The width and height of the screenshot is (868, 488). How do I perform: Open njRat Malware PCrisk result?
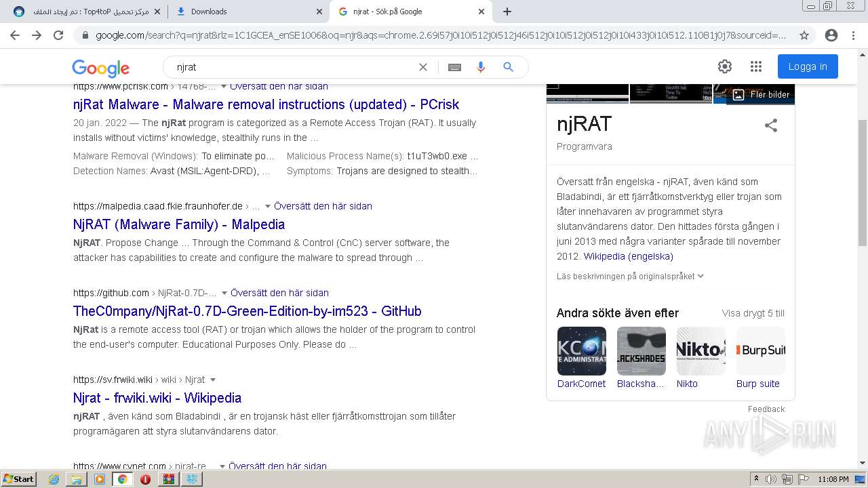(266, 104)
